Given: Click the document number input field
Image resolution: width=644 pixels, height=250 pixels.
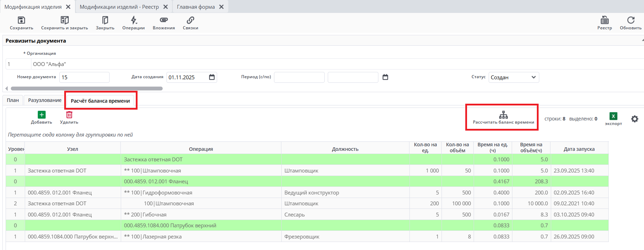Looking at the screenshot, I should point(84,77).
